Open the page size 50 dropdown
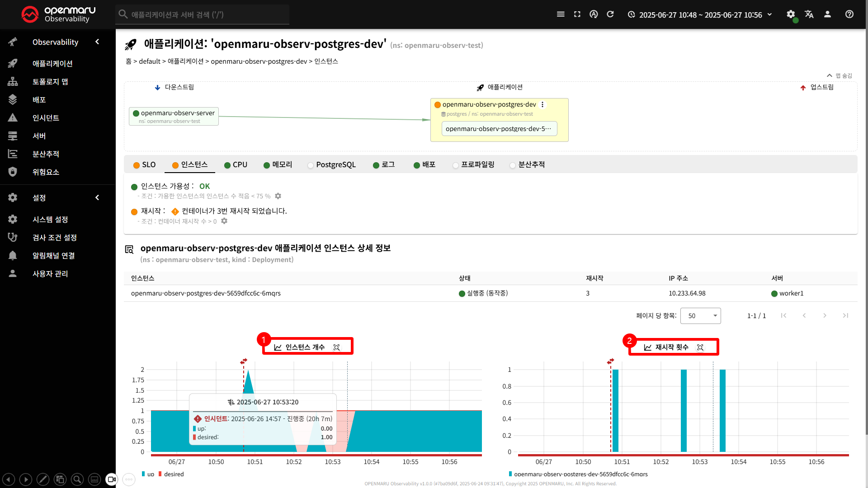Viewport: 868px width, 488px height. (700, 316)
